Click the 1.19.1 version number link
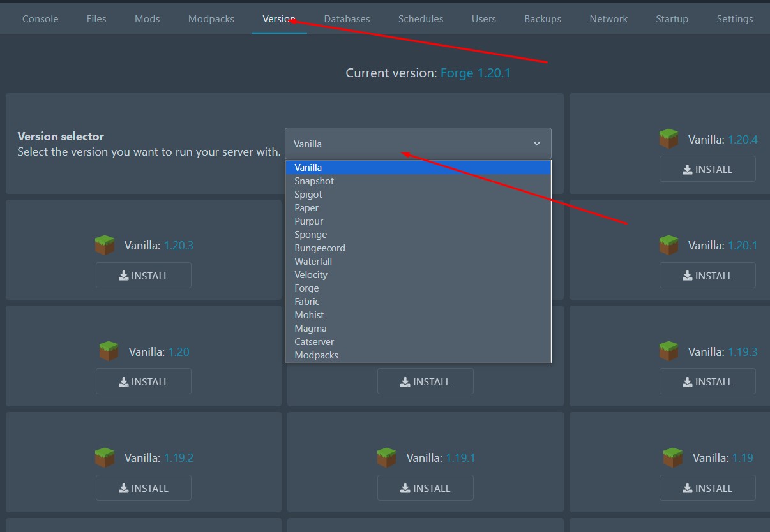The width and height of the screenshot is (770, 532). pyautogui.click(x=460, y=458)
